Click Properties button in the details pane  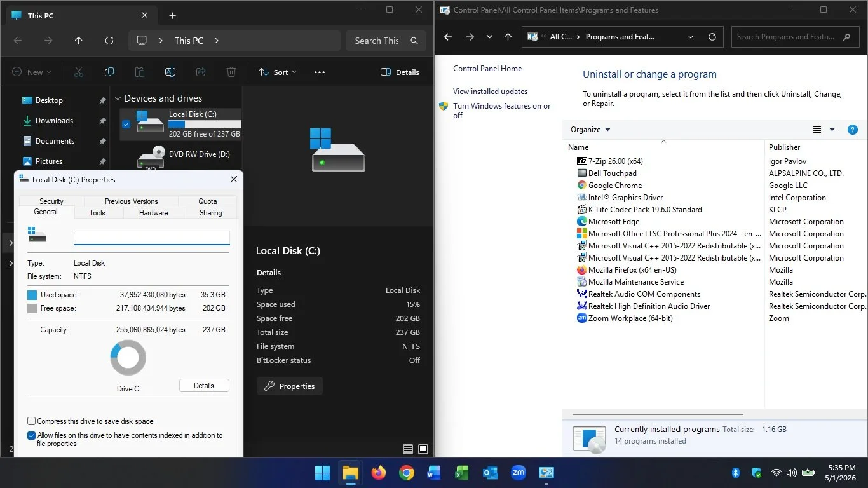290,386
